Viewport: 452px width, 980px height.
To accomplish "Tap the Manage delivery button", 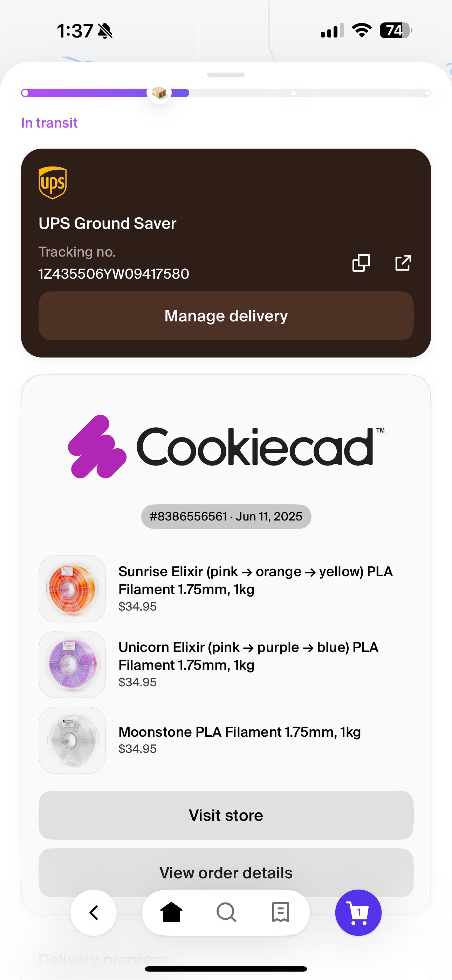I will [x=226, y=316].
